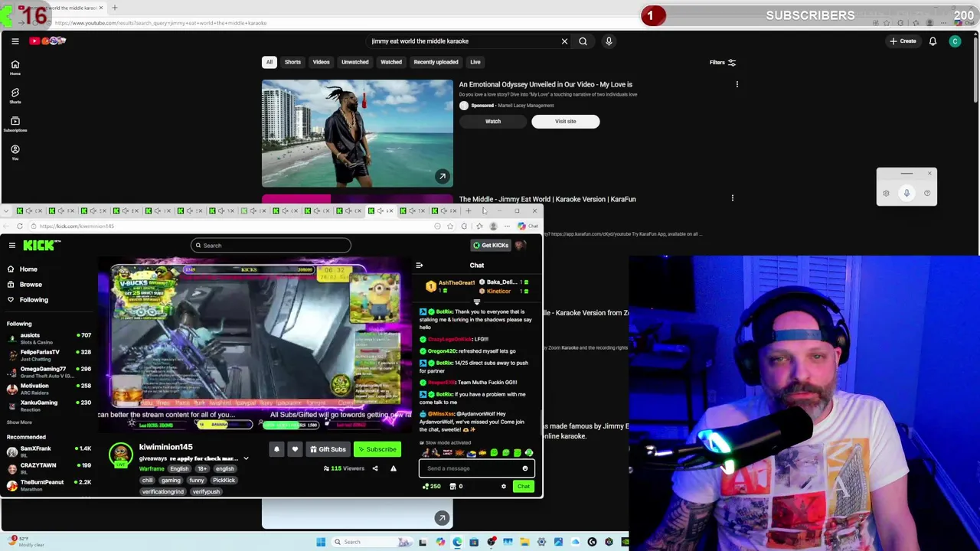Open more options for the sponsored video
980x551 pixels.
[737, 84]
